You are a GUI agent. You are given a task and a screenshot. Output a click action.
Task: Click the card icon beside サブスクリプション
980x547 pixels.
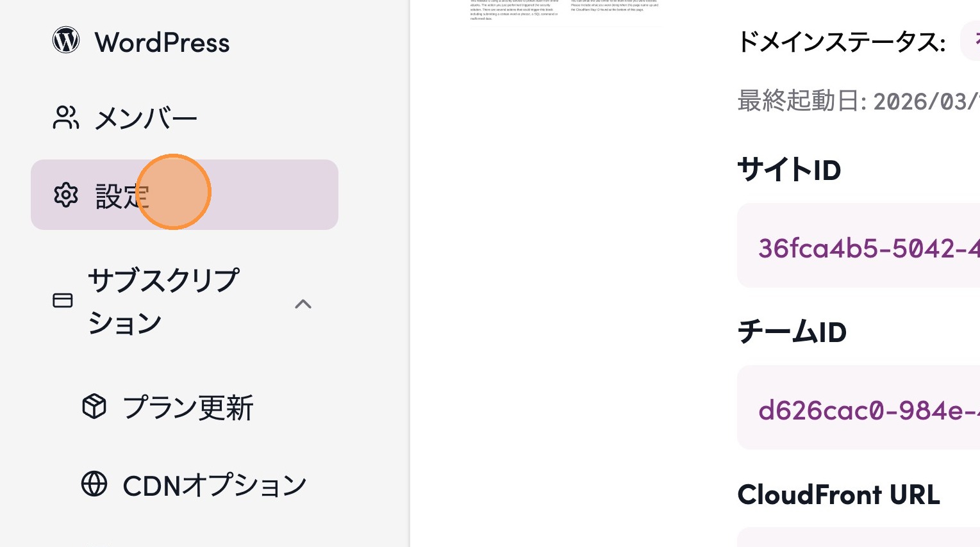(x=63, y=300)
